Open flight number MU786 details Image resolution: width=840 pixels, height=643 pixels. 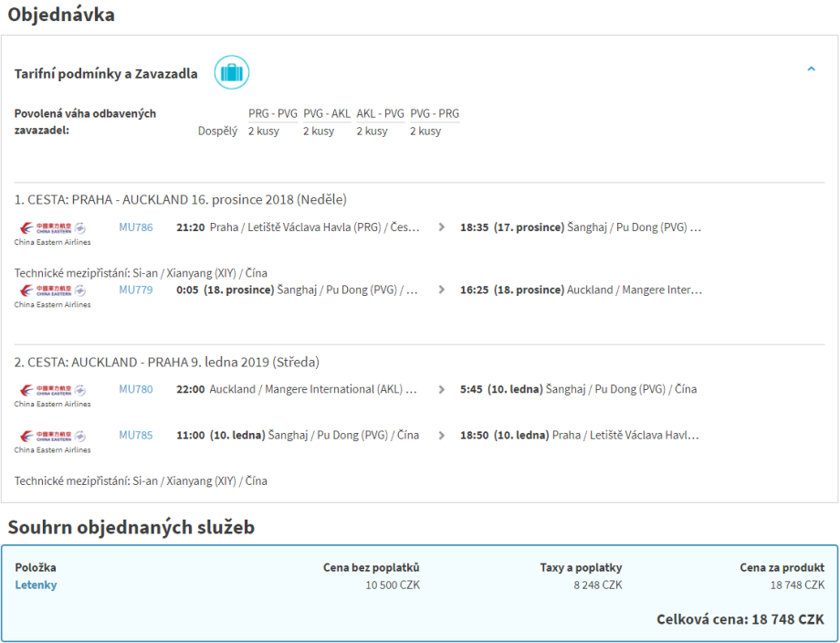click(x=136, y=227)
